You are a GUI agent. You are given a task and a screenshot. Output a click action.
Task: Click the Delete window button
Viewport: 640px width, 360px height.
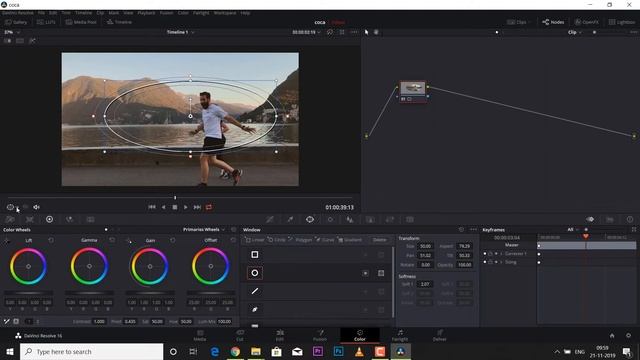click(x=379, y=240)
